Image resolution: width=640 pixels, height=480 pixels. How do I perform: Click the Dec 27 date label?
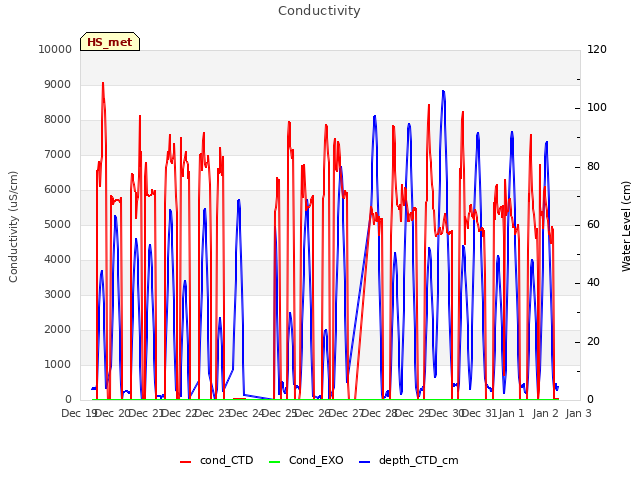click(345, 413)
